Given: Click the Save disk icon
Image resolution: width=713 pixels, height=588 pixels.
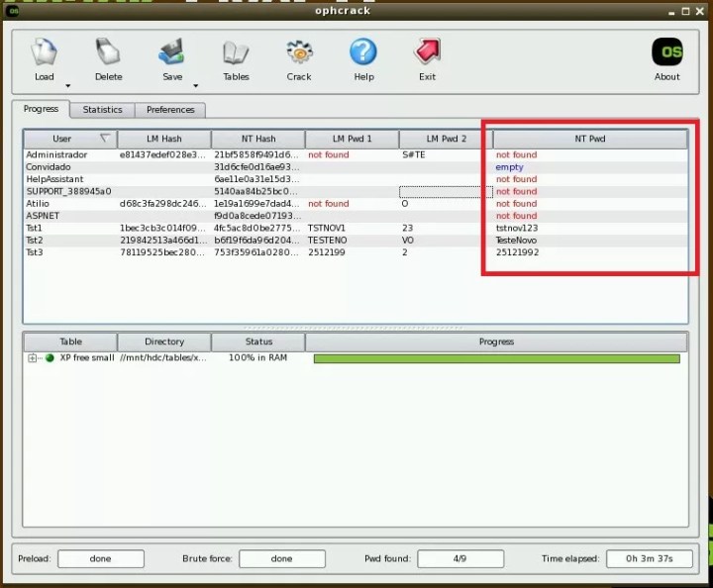Looking at the screenshot, I should 172,51.
